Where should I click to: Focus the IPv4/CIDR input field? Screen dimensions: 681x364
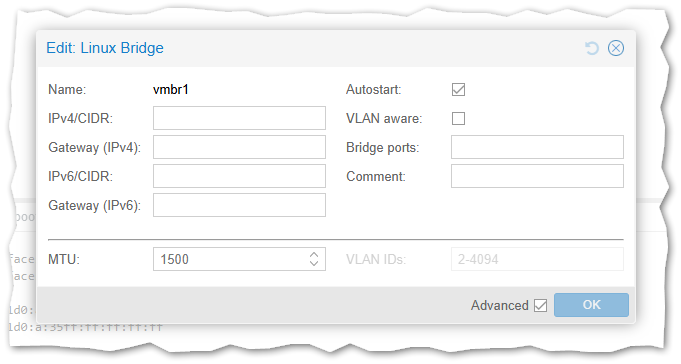pos(239,118)
